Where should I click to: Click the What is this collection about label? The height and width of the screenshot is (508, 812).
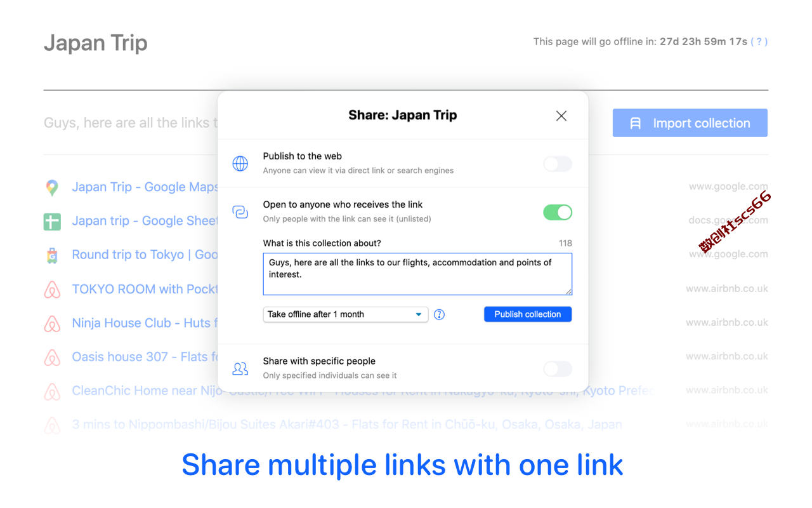pos(322,243)
